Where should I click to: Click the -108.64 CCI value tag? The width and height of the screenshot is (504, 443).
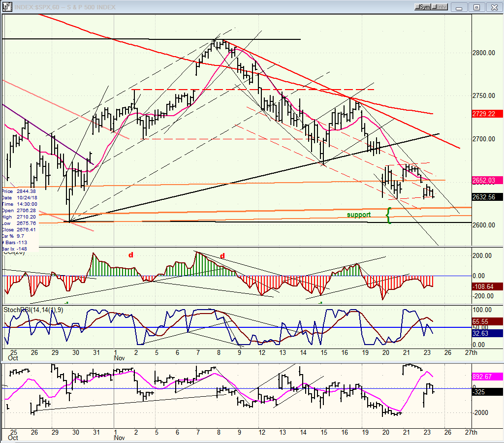point(487,286)
